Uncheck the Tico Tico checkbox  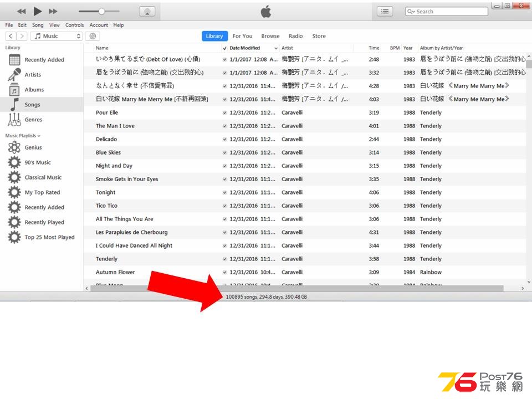click(224, 206)
